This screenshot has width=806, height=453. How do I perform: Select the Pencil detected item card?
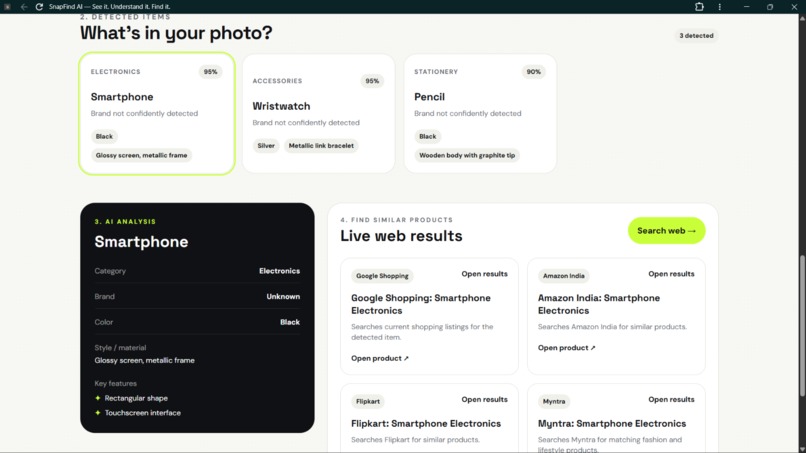[x=480, y=113]
